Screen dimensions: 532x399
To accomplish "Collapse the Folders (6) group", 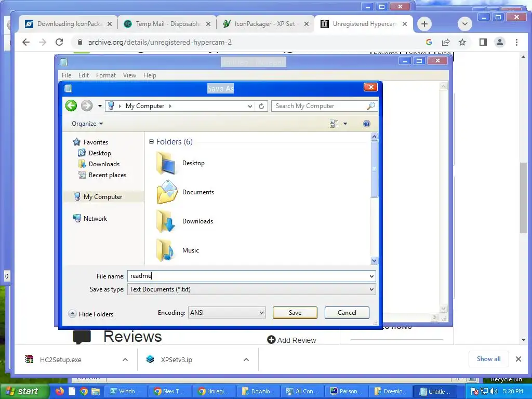I will click(151, 141).
